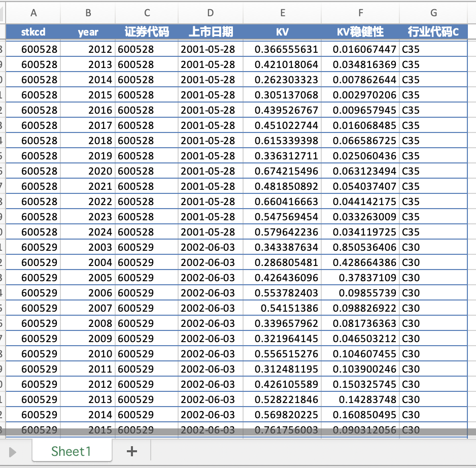Select KV cell 0.262303323
Screen dimensions: 476x468
point(282,79)
